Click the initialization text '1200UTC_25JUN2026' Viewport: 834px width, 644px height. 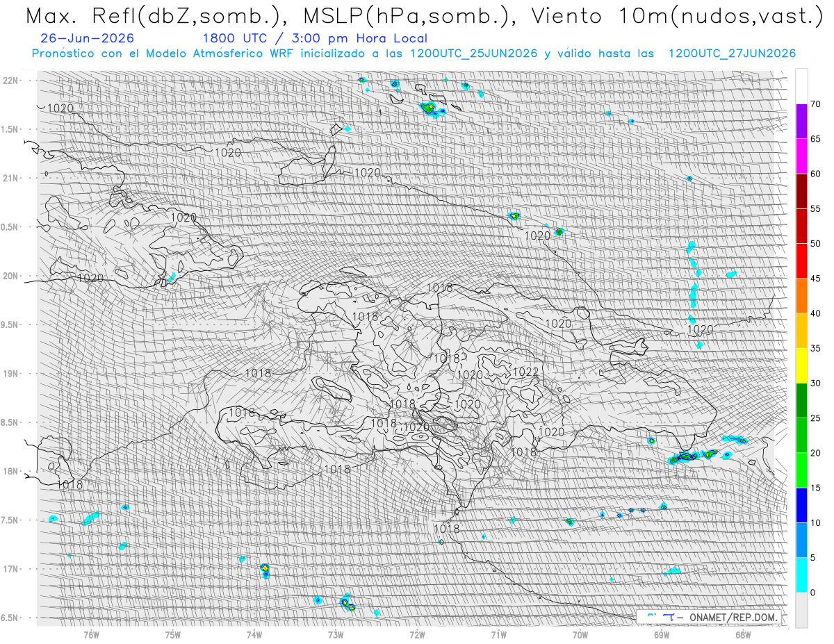click(x=473, y=53)
